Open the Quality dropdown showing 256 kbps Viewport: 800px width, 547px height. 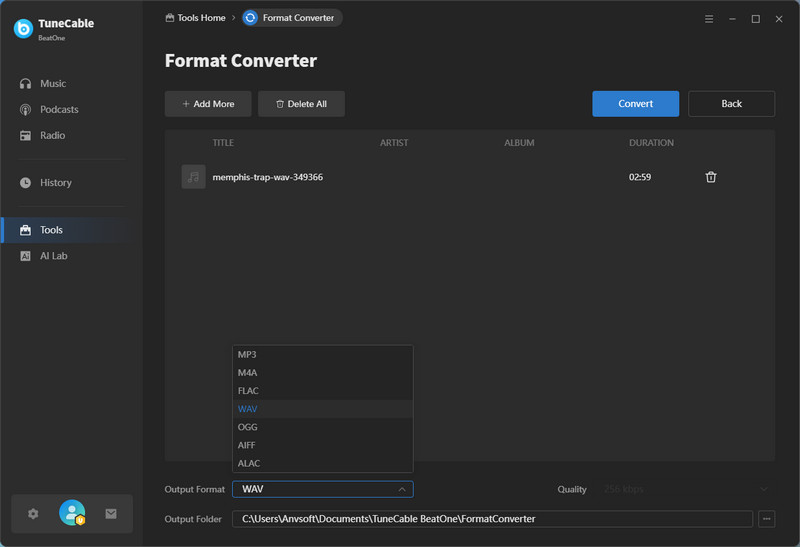[686, 489]
